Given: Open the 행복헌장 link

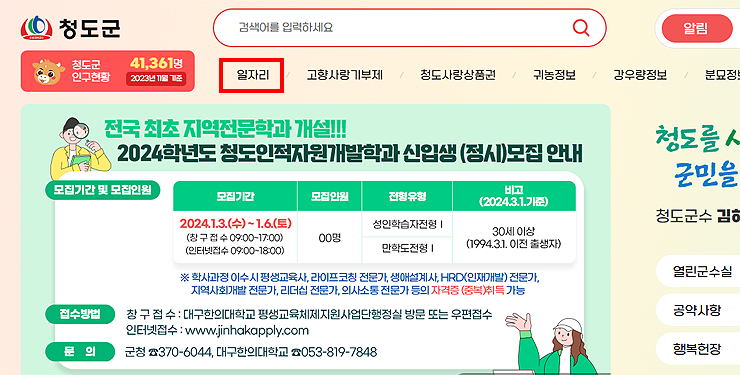Looking at the screenshot, I should coord(697,349).
